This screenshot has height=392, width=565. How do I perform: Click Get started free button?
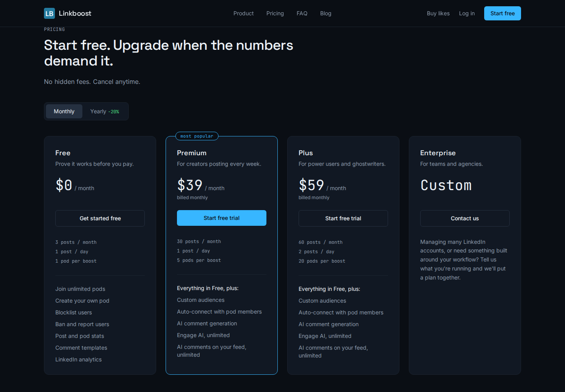click(x=100, y=218)
